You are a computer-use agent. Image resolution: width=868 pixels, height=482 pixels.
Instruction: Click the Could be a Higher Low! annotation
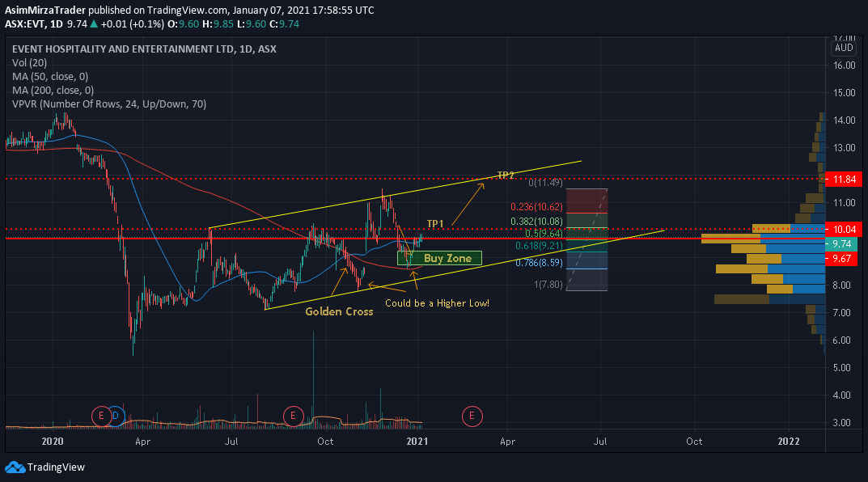(437, 302)
